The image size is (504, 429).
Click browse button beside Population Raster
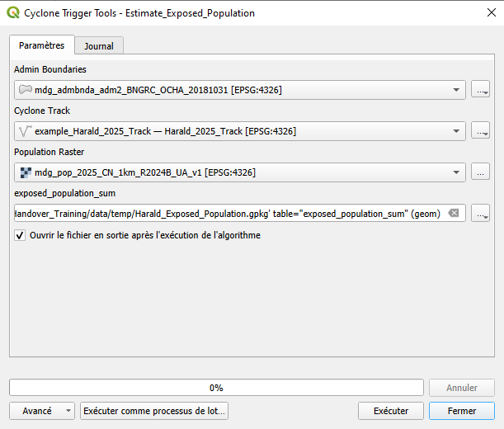pos(481,172)
